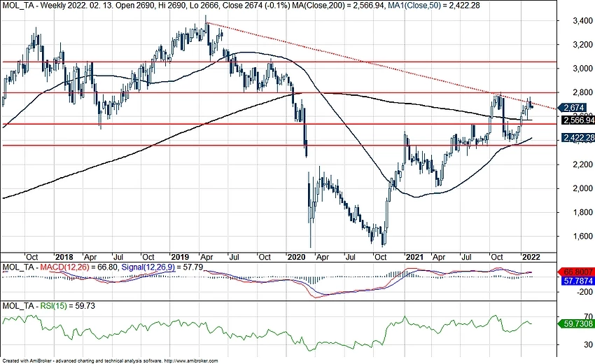Click the 1,600 price axis label
The width and height of the screenshot is (595, 364).
[x=582, y=236]
